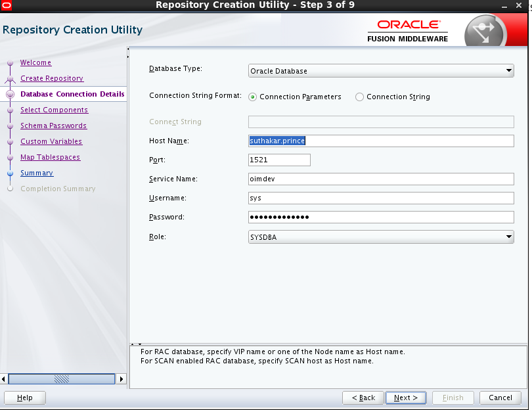The width and height of the screenshot is (532, 410).
Task: Click the Select Components step bullet icon
Action: click(10, 110)
